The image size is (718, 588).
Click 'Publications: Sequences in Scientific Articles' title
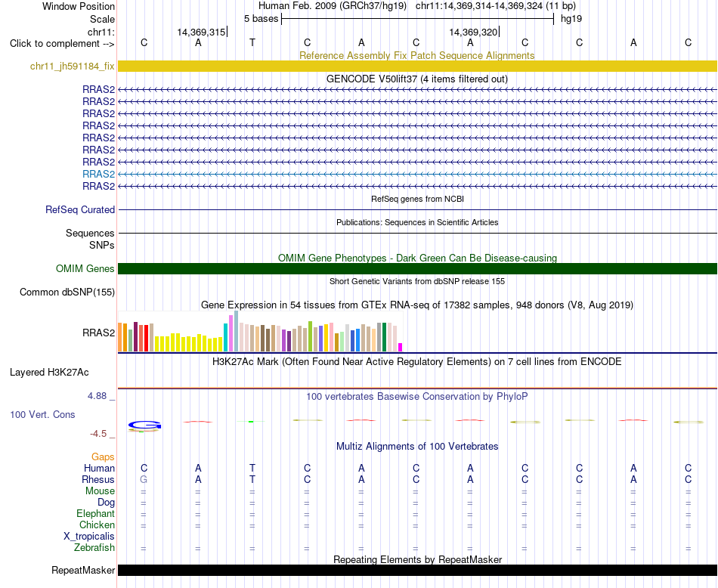click(x=417, y=222)
